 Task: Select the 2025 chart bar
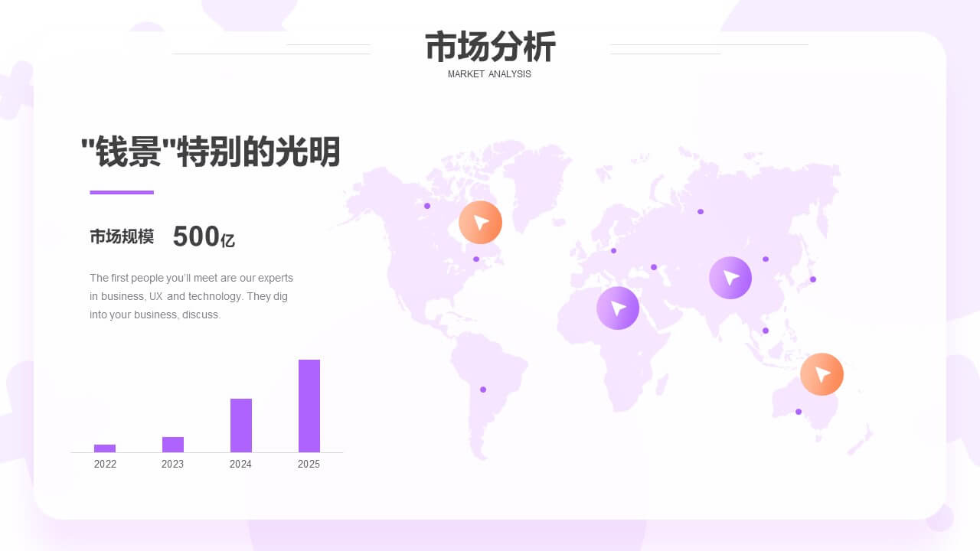click(309, 406)
